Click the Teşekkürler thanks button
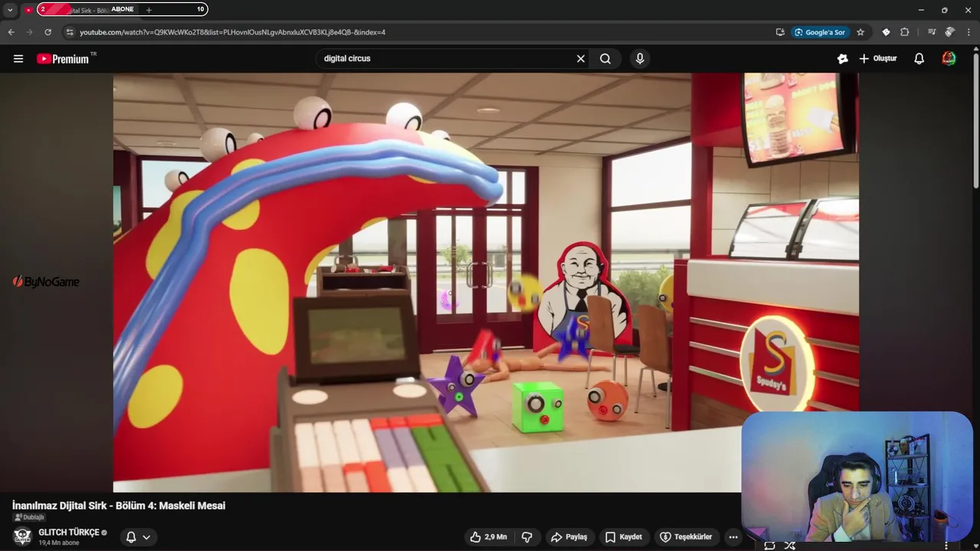The image size is (980, 551). (686, 537)
